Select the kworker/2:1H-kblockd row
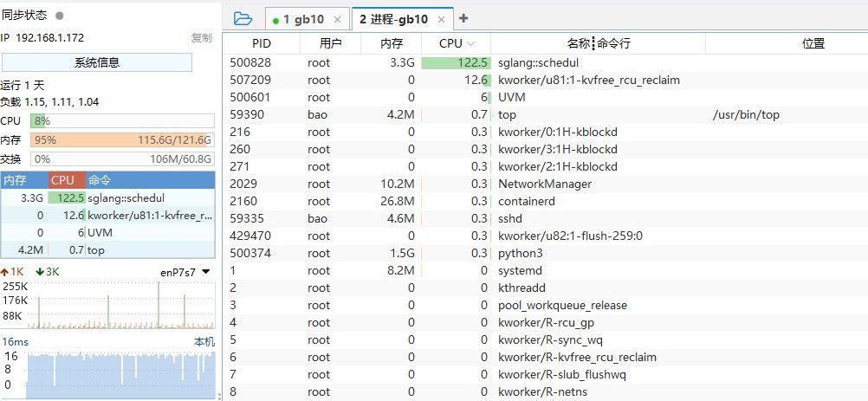The height and width of the screenshot is (401, 868). click(x=545, y=166)
